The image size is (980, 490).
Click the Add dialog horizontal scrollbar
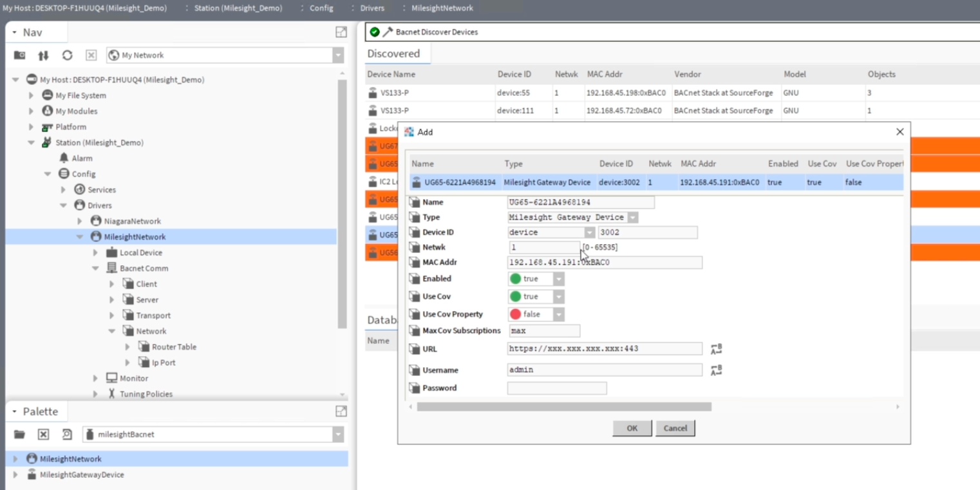pyautogui.click(x=564, y=407)
